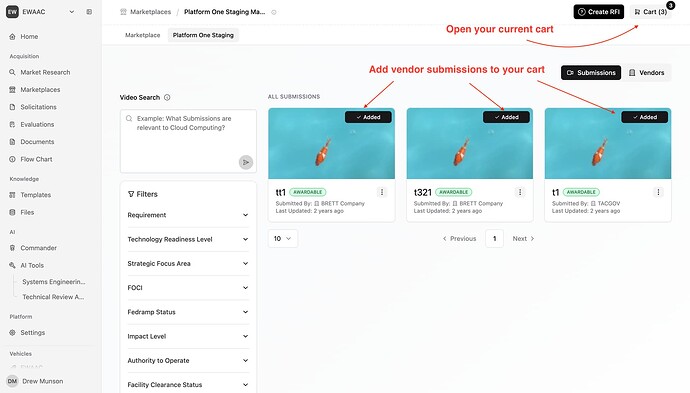Select page 1 in pagination
The height and width of the screenshot is (393, 690).
click(x=495, y=239)
